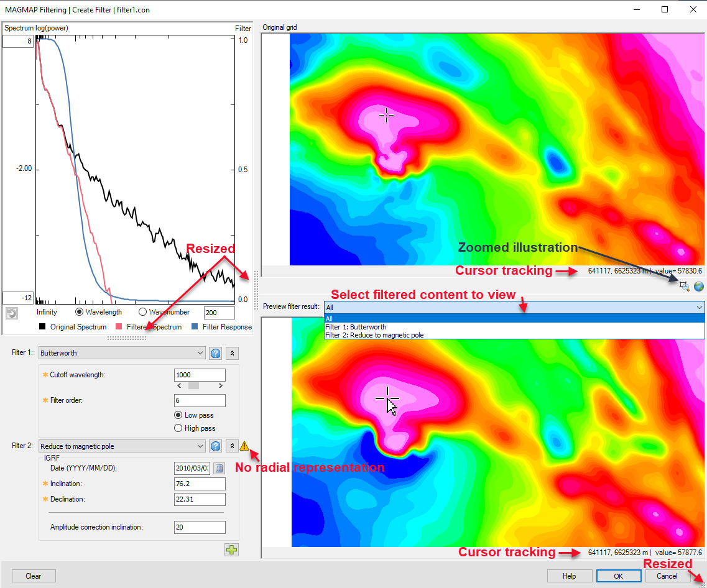
Task: Open the Filter 2 type dropdown
Action: tap(122, 446)
